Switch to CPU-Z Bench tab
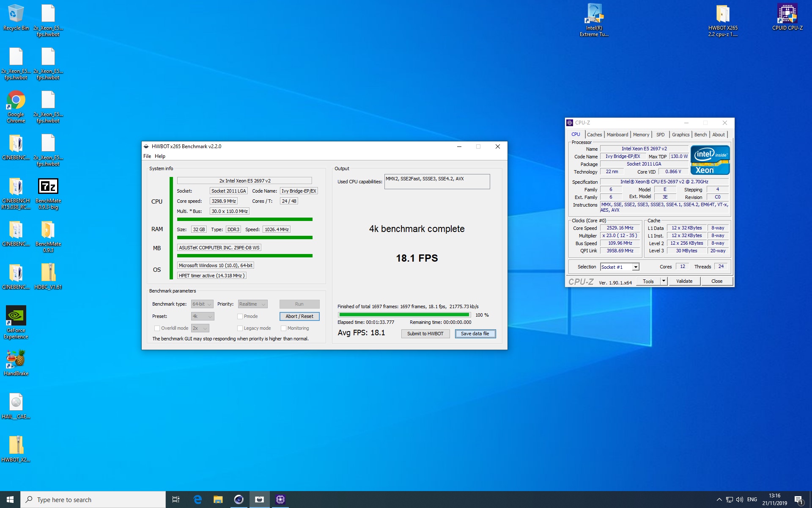Screen dimensions: 812x508 pyautogui.click(x=700, y=135)
